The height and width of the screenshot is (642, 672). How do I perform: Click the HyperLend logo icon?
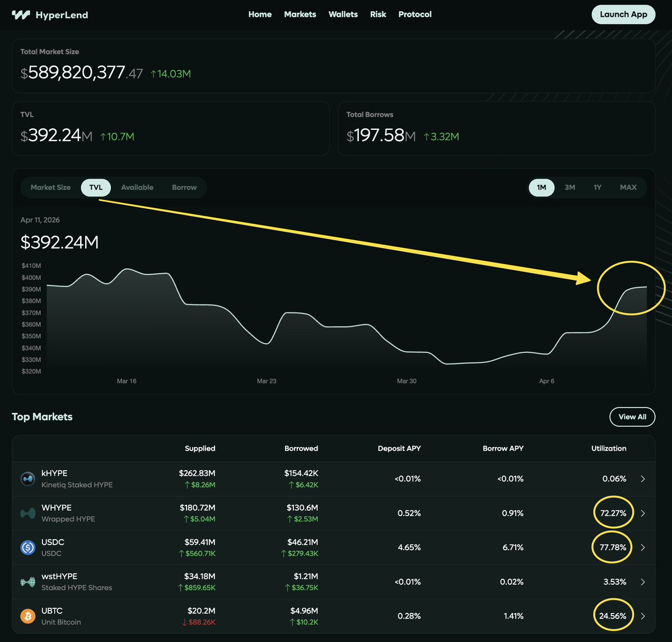[x=21, y=15]
